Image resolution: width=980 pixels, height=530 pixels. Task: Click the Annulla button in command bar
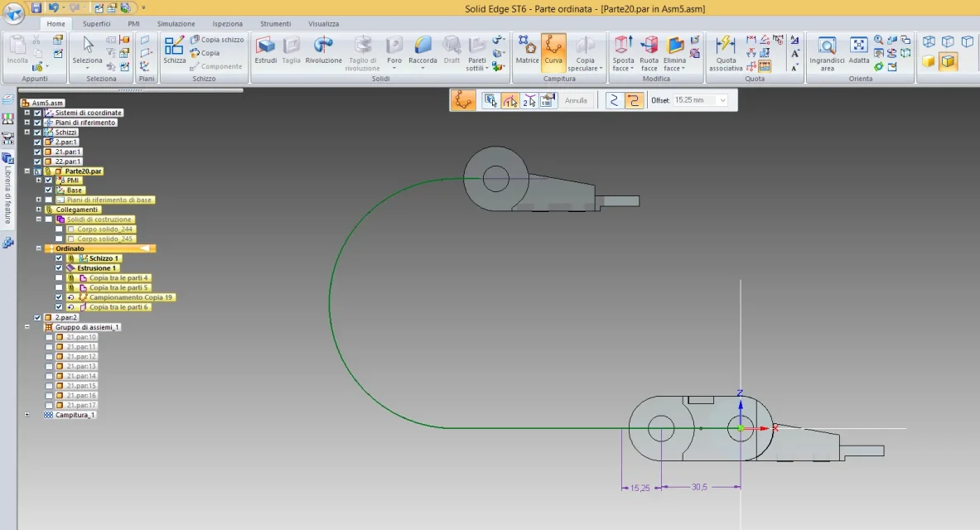click(x=576, y=100)
